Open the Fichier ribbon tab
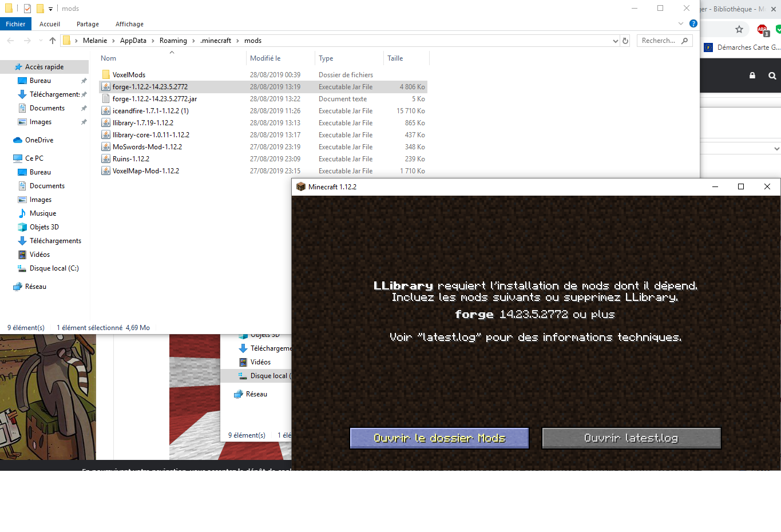 [15, 24]
